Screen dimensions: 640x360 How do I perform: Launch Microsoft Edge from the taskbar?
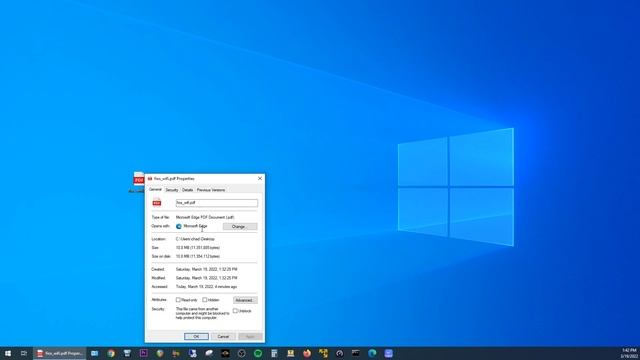(x=372, y=353)
